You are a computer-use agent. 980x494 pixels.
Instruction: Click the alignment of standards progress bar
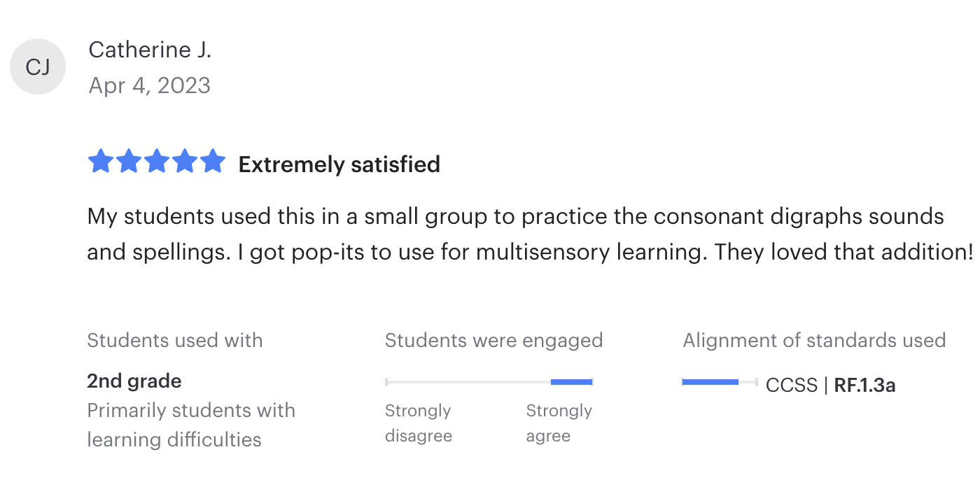[720, 382]
